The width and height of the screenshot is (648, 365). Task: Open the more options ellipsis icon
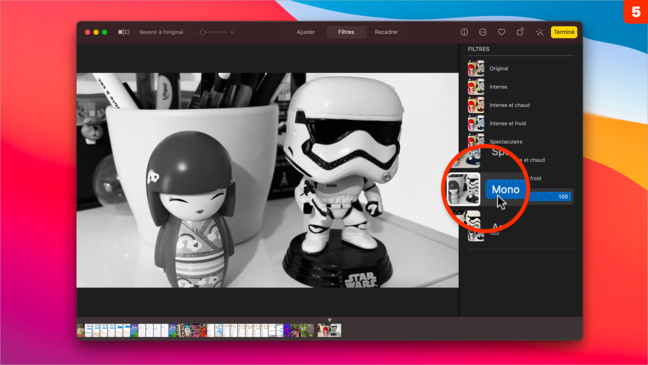483,32
